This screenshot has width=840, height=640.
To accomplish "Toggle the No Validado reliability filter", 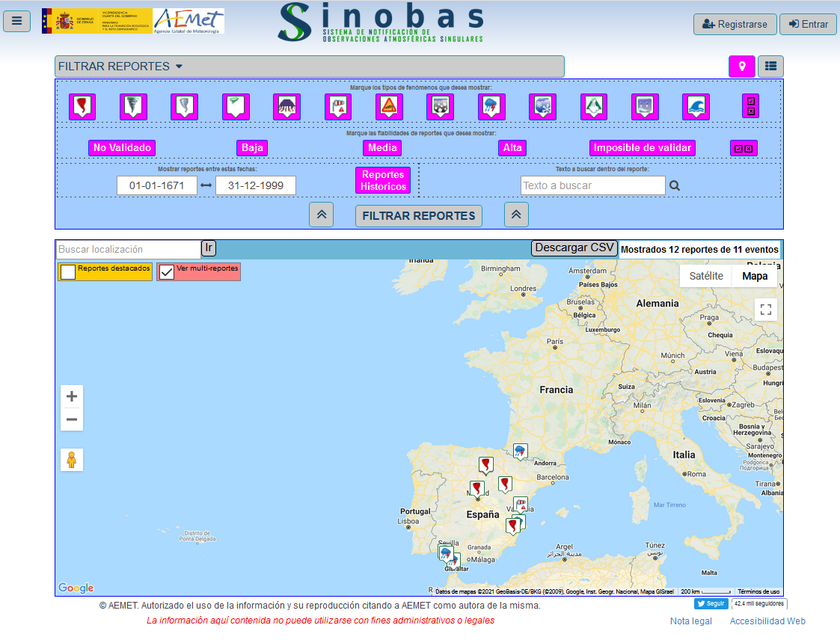I will 123,147.
